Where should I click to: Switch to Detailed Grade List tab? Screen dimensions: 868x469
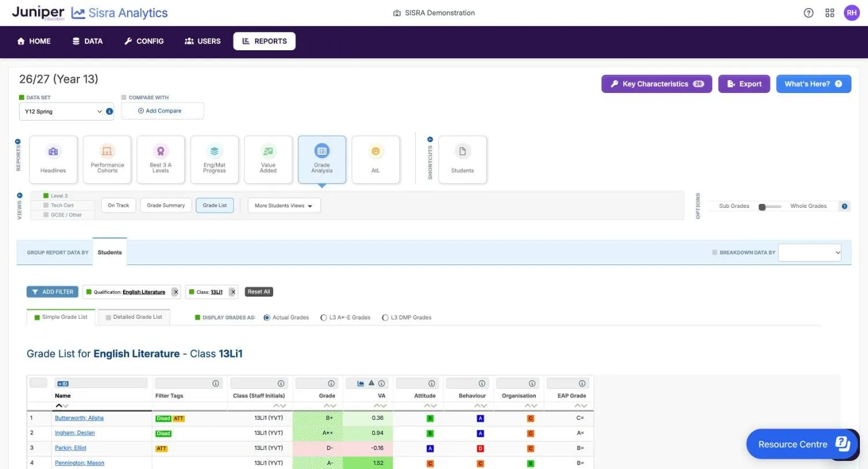134,317
